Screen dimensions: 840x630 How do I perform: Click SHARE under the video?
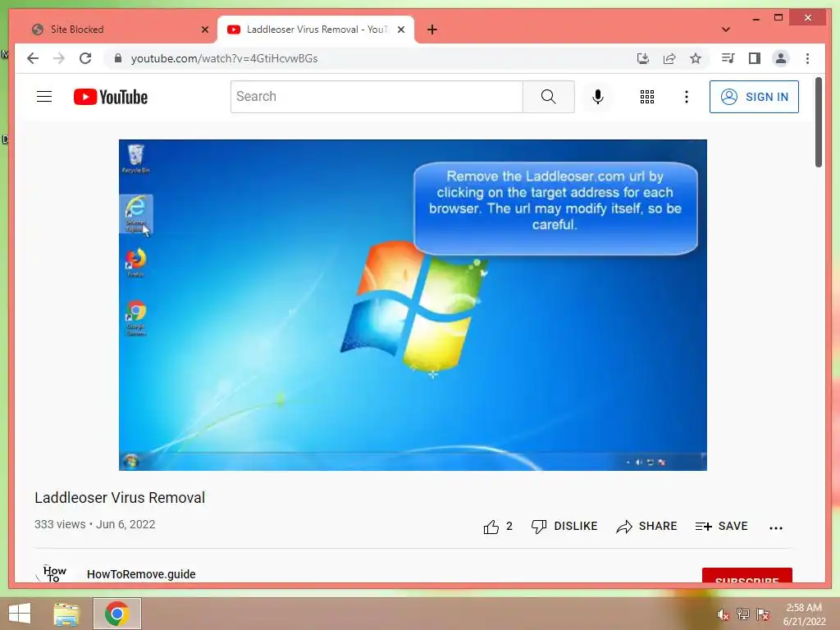coord(646,527)
